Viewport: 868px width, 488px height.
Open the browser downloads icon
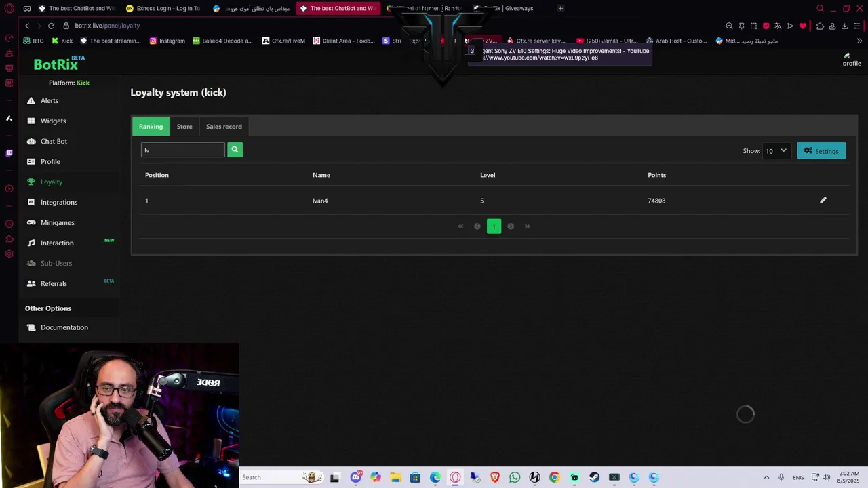tap(844, 26)
